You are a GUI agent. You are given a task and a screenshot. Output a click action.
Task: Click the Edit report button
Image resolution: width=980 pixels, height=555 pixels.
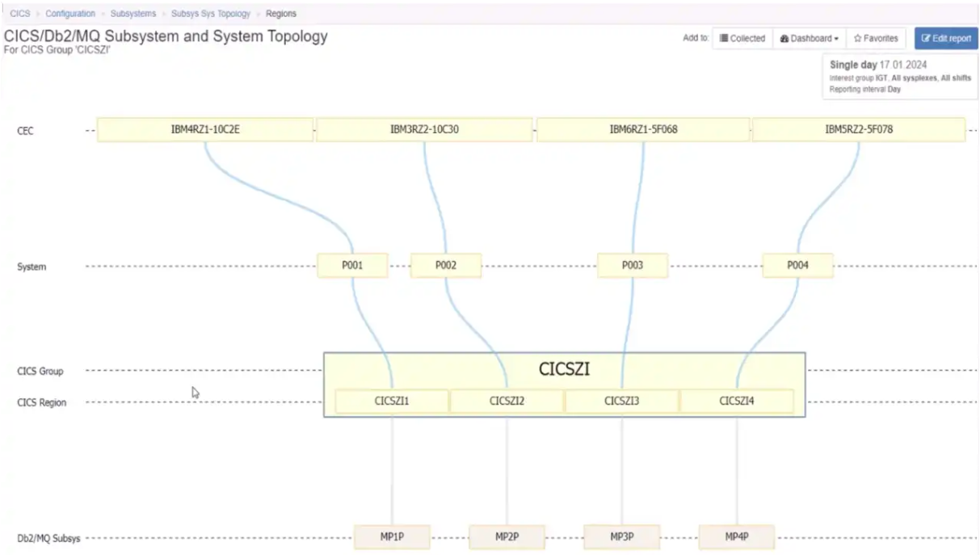(946, 38)
